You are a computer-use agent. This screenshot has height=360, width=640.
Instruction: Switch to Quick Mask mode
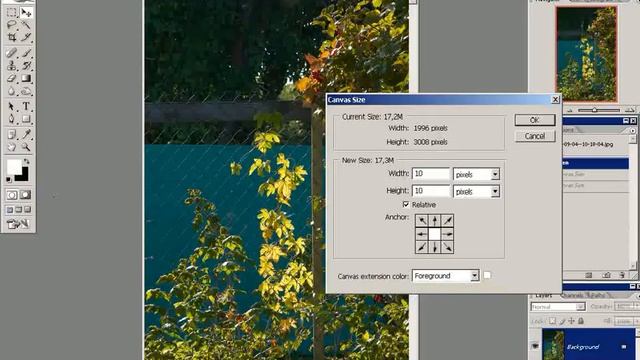pos(26,195)
